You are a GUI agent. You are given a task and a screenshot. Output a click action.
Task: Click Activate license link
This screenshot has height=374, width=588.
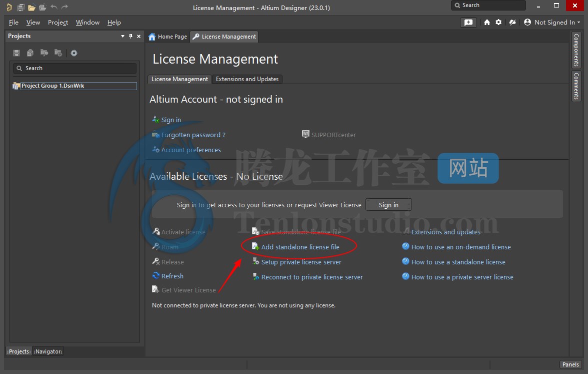point(183,232)
